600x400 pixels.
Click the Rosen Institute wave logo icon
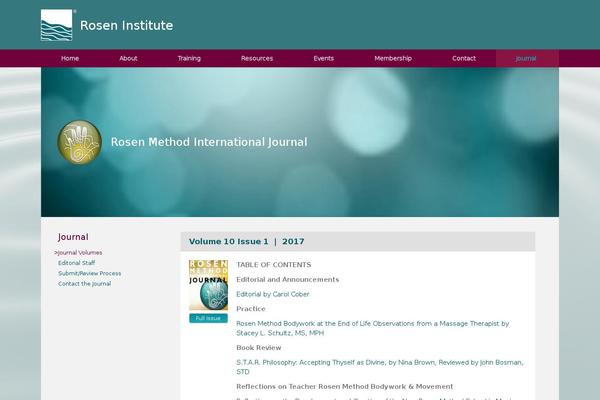point(56,25)
